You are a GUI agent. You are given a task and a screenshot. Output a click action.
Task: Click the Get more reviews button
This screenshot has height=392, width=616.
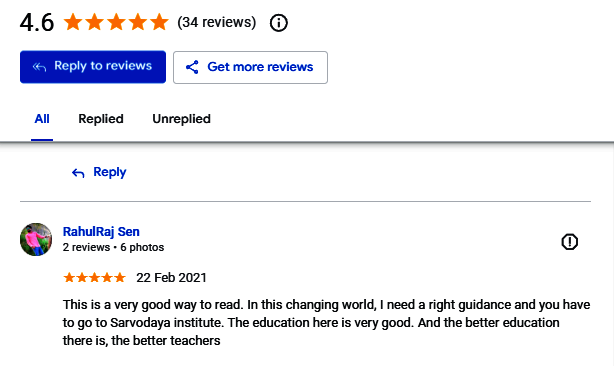coord(250,67)
